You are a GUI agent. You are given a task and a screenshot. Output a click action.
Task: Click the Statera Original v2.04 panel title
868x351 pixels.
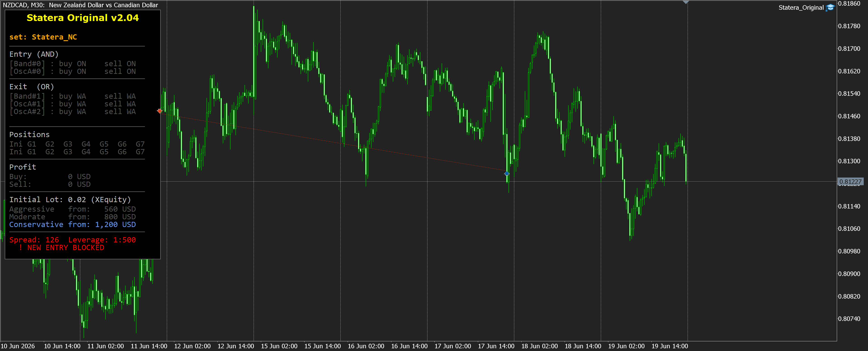click(x=83, y=18)
